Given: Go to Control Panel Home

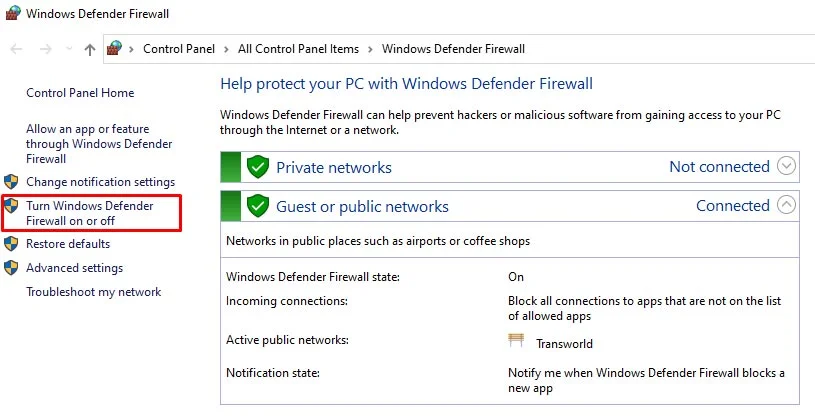Looking at the screenshot, I should pyautogui.click(x=80, y=93).
